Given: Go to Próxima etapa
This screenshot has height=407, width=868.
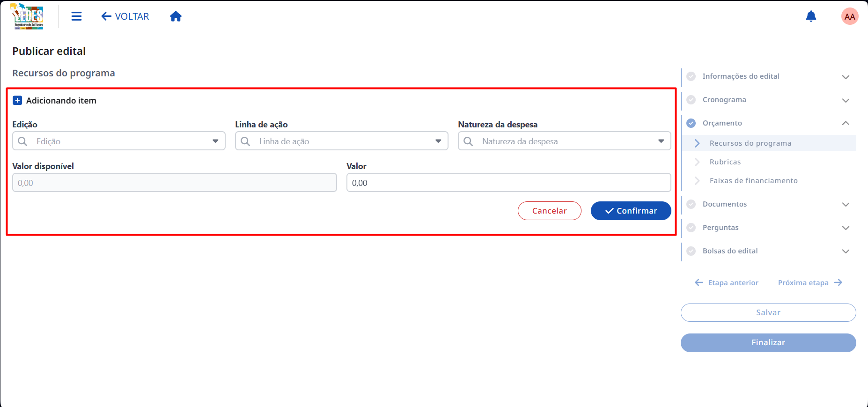Looking at the screenshot, I should coord(810,282).
